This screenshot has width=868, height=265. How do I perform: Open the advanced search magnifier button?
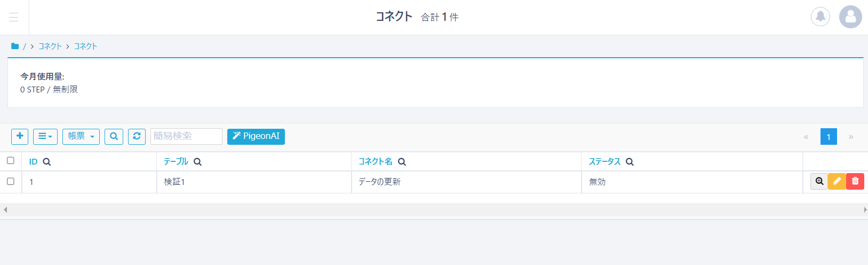[x=114, y=136]
